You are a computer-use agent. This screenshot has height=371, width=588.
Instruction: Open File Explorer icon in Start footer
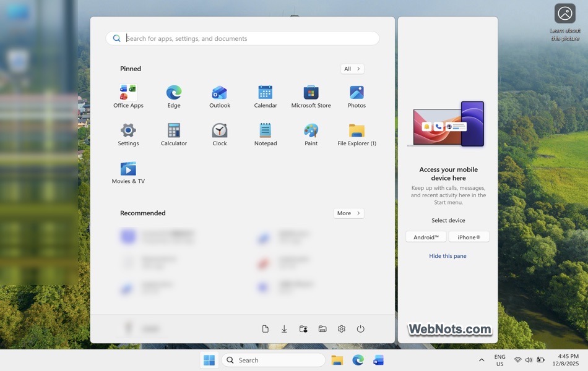point(322,329)
